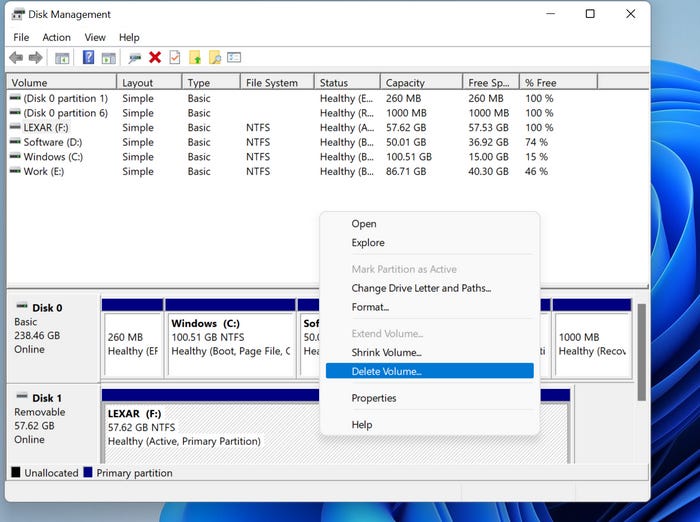Click drive icon beside (Disk 0 partition 6)

[15, 113]
